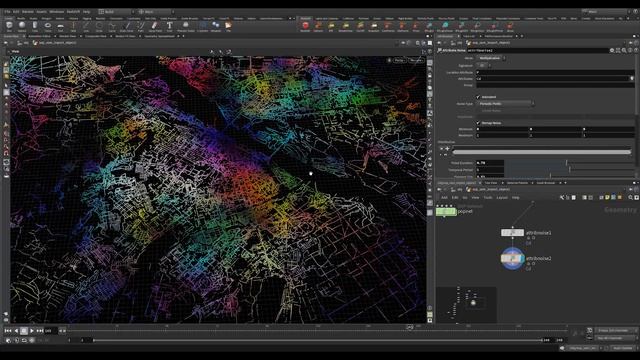This screenshot has width=640, height=360.
Task: Select the Torus shelf tool
Action: [48, 27]
